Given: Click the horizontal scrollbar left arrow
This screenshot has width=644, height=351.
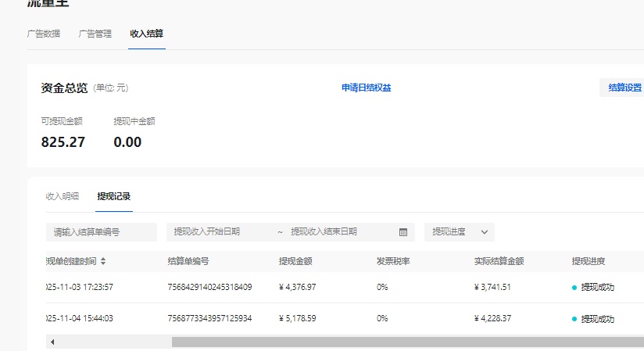Looking at the screenshot, I should click(52, 342).
